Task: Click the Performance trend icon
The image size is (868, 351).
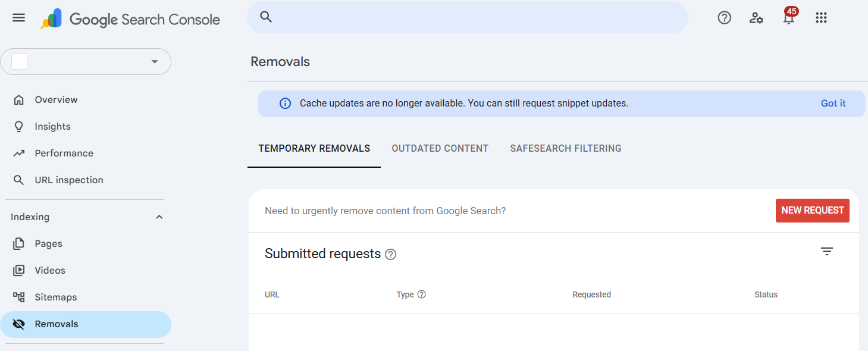Action: 19,153
